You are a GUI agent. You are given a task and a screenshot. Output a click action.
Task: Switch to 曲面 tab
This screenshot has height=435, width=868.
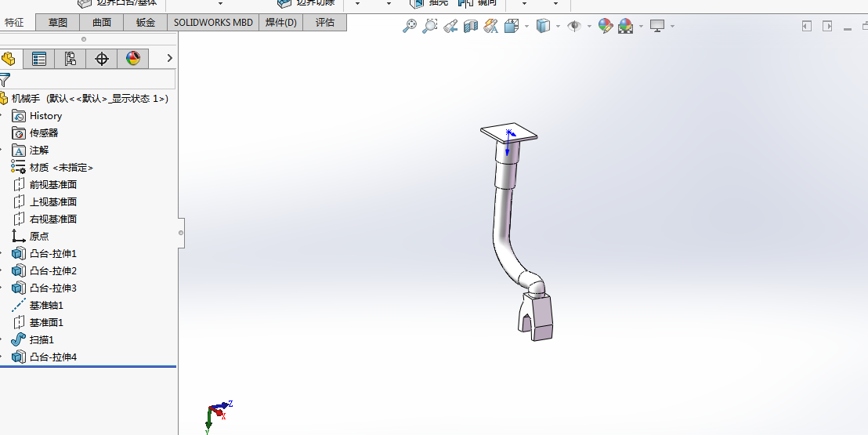pyautogui.click(x=102, y=23)
